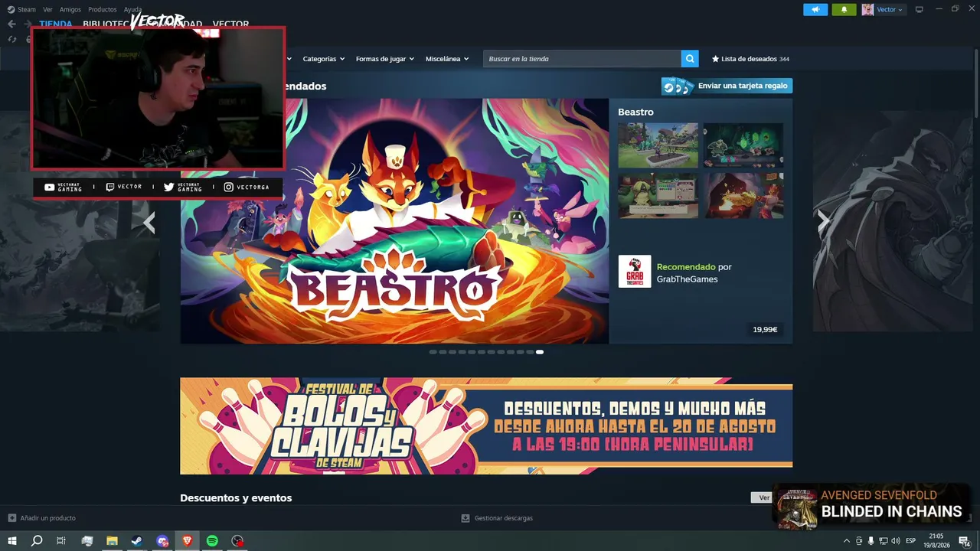Viewport: 980px width, 551px height.
Task: Click the reload page icon
Action: [x=11, y=39]
